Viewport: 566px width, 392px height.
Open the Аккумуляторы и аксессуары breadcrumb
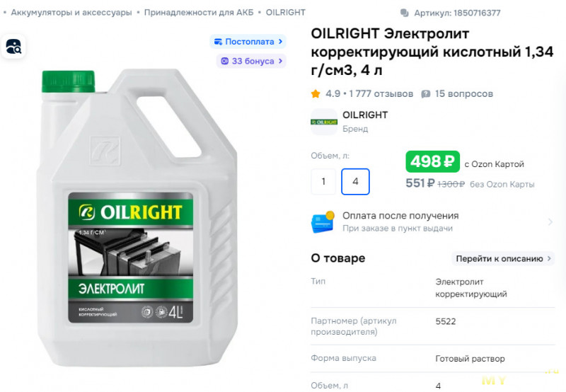pos(71,12)
